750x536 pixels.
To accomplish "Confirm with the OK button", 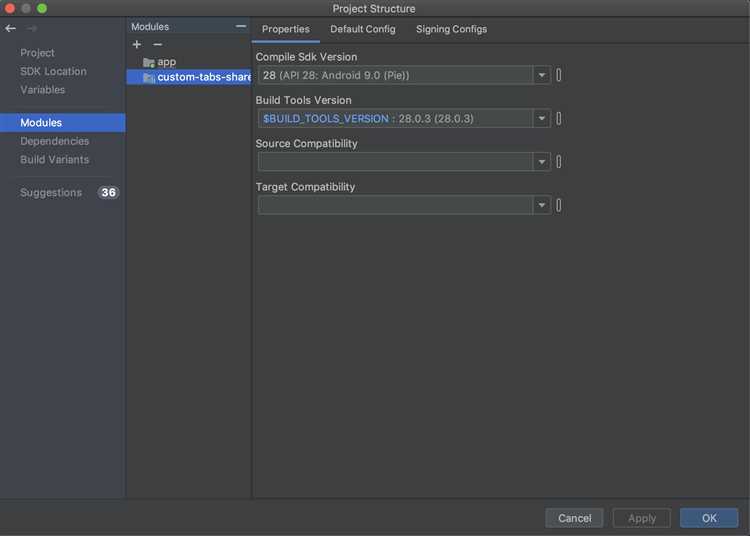I will pos(709,518).
